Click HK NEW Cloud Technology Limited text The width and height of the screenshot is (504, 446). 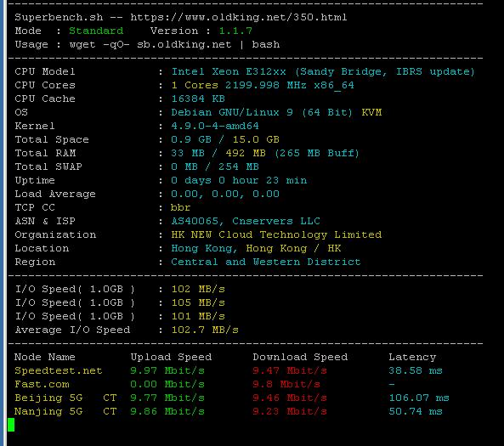click(276, 234)
